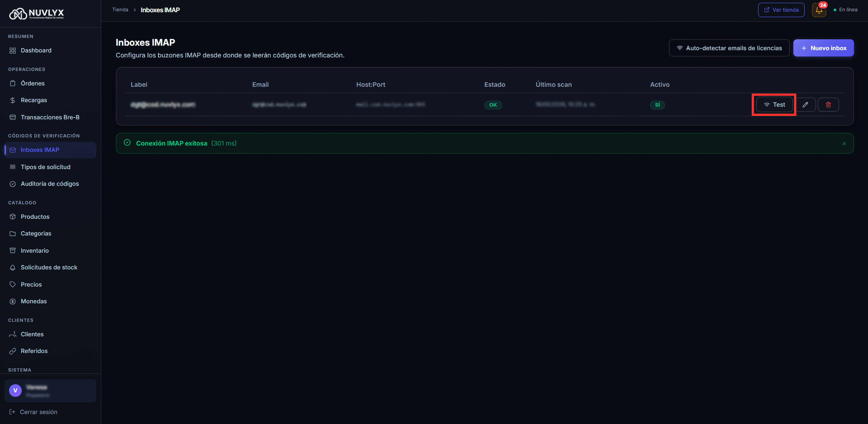
Task: Click the Estado column header
Action: click(495, 85)
